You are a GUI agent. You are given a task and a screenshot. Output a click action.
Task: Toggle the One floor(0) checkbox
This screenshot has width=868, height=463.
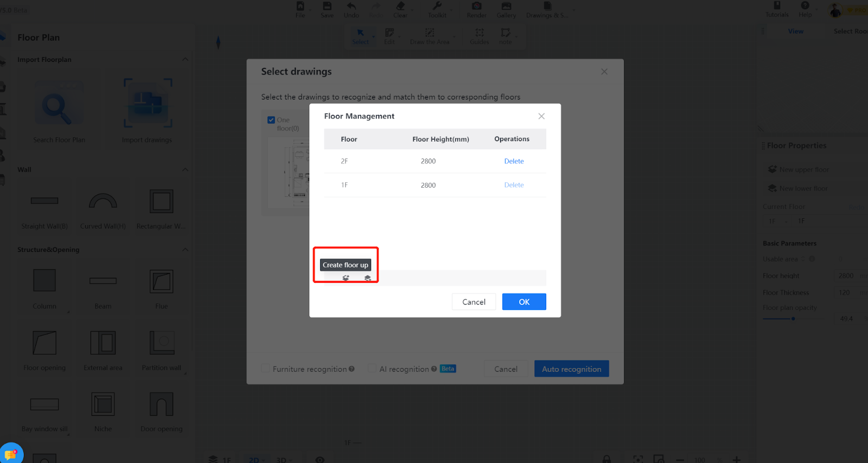pyautogui.click(x=271, y=120)
